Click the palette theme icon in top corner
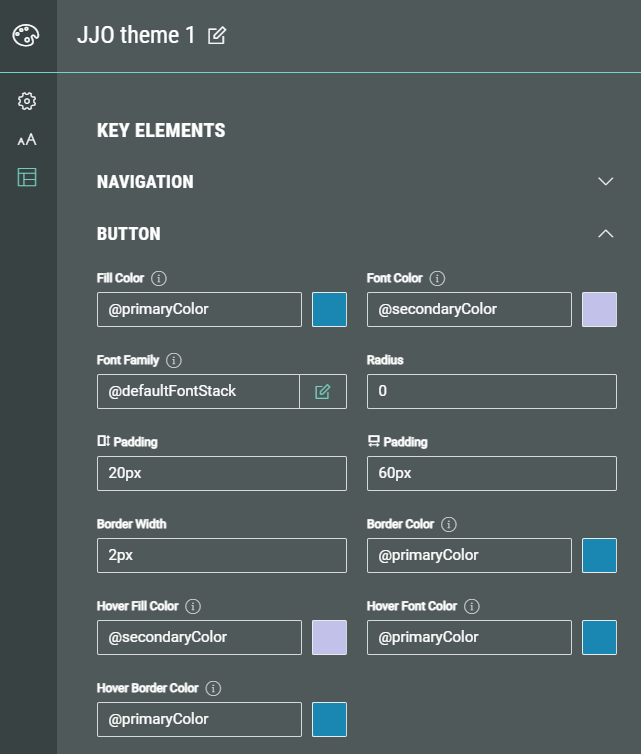Viewport: 641px width, 754px height. [x=26, y=36]
